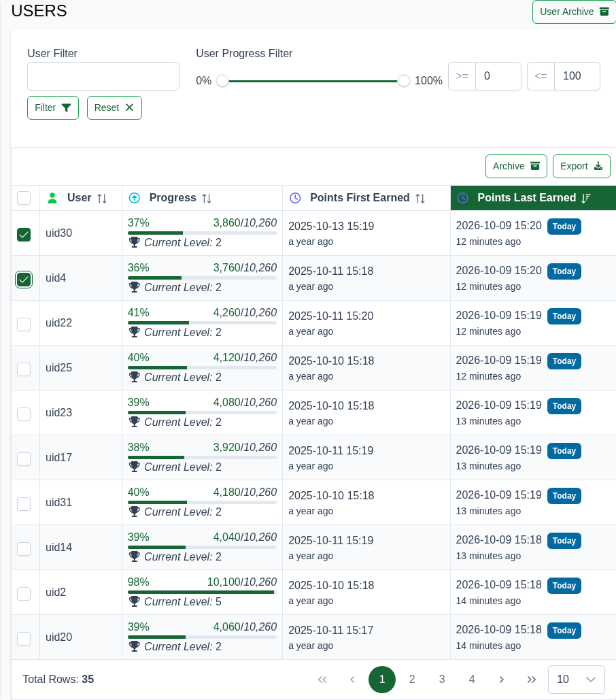This screenshot has height=700, width=616.
Task: Click clock icon in Points First Earned header
Action: (x=295, y=198)
